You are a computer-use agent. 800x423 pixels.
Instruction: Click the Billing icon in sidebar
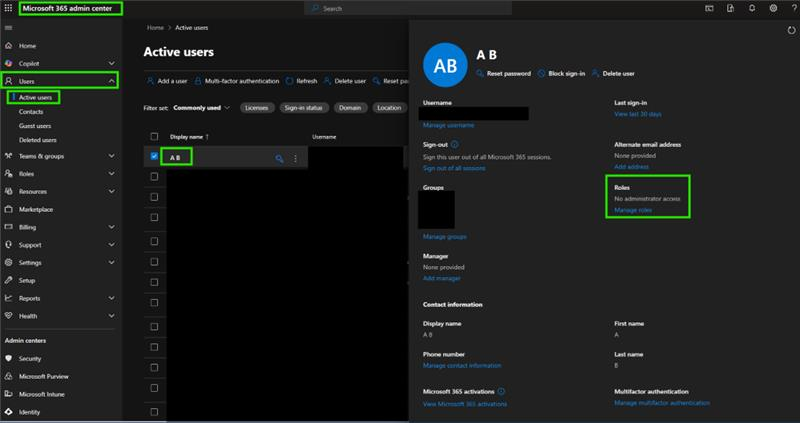pos(8,227)
